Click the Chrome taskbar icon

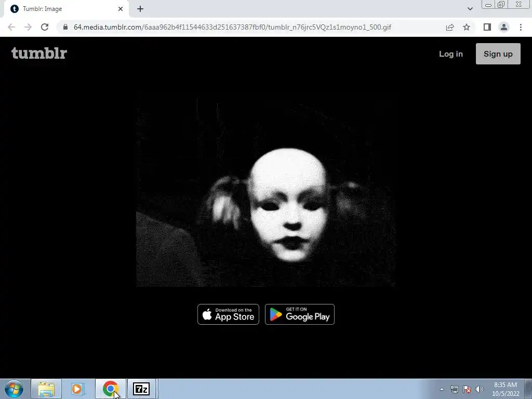110,389
